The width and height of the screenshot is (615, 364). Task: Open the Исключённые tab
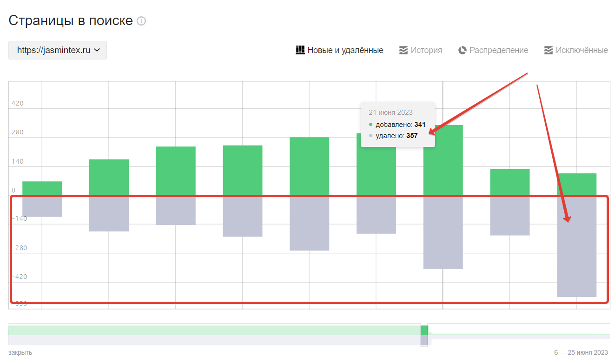pyautogui.click(x=576, y=50)
